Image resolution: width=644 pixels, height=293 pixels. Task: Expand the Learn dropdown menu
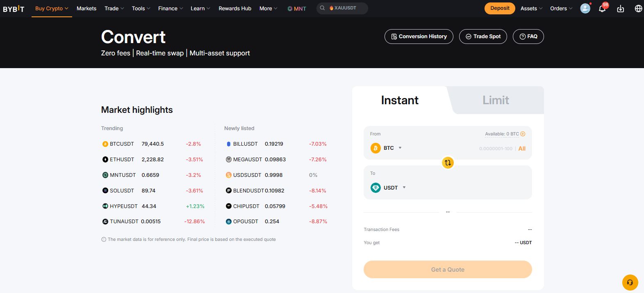(x=200, y=8)
